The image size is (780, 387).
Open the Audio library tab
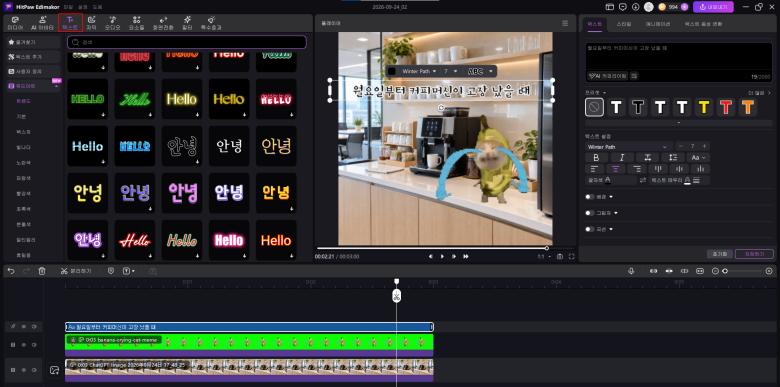pyautogui.click(x=113, y=23)
